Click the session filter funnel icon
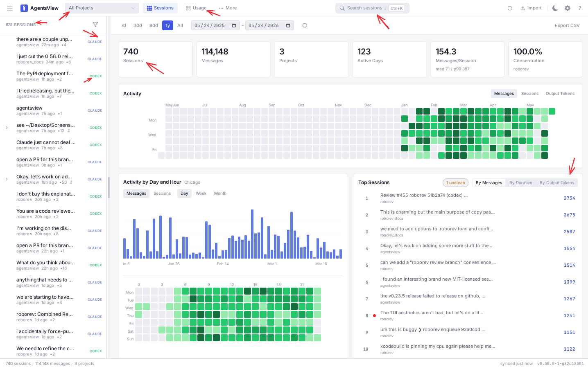Viewport: 588px width, 367px height. 95,25
